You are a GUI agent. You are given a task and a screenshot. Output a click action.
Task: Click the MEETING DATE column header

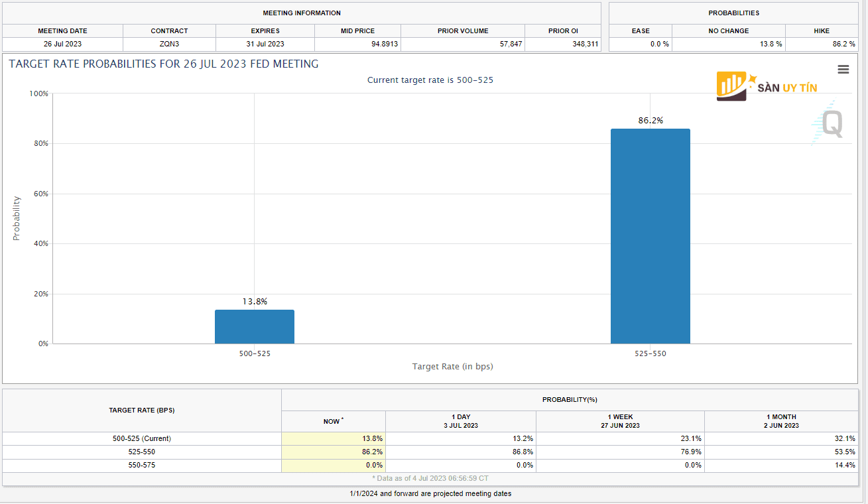pos(62,31)
